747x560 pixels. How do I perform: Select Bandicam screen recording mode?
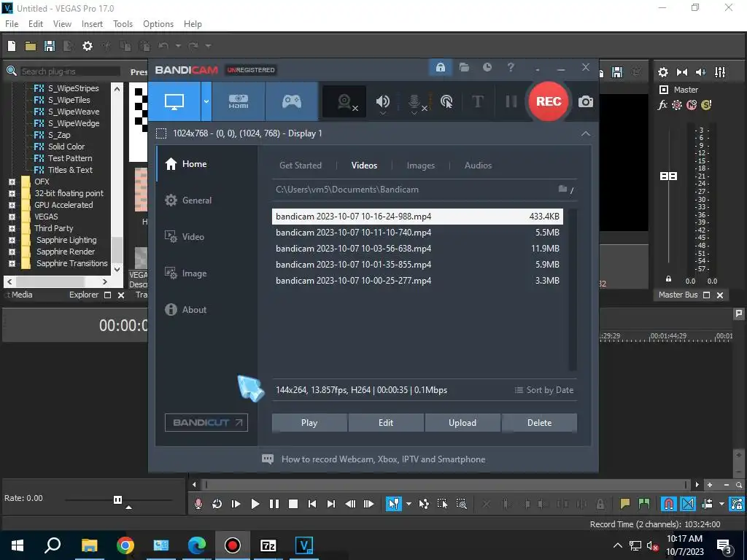click(x=174, y=101)
